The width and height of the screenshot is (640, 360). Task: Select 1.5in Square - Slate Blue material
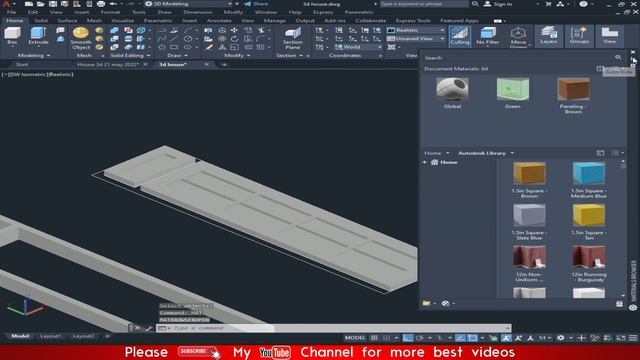click(529, 222)
